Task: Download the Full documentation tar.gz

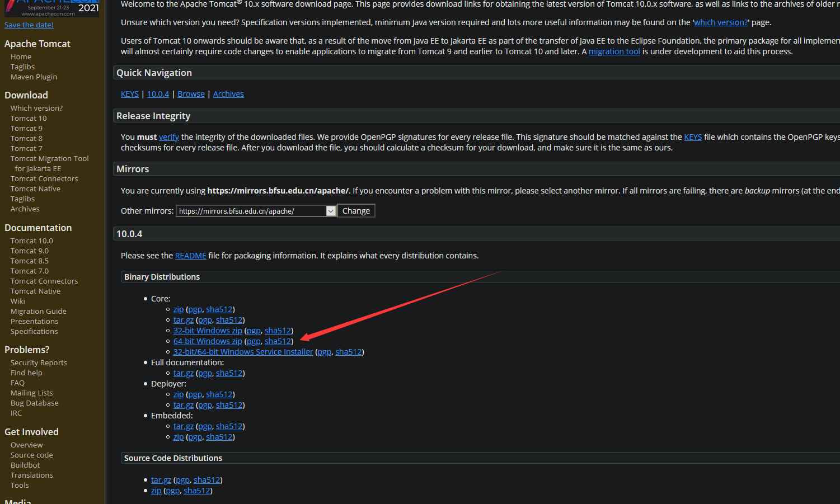Action: [x=184, y=373]
